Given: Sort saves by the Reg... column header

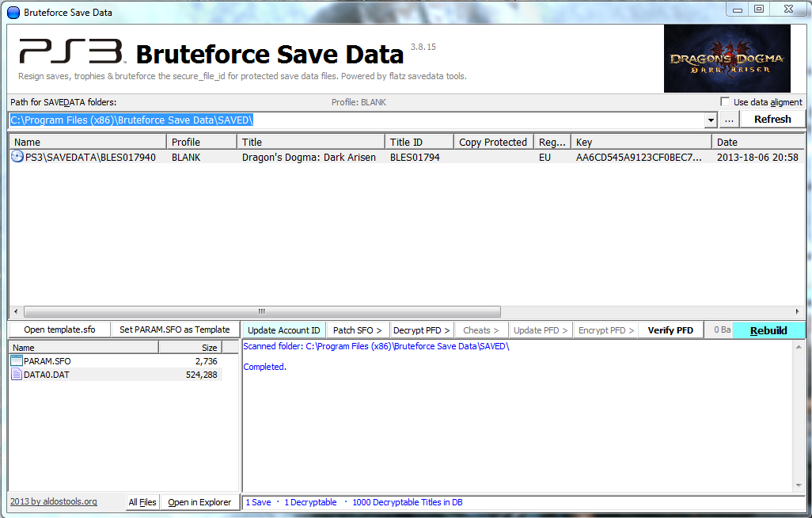Looking at the screenshot, I should pyautogui.click(x=552, y=142).
